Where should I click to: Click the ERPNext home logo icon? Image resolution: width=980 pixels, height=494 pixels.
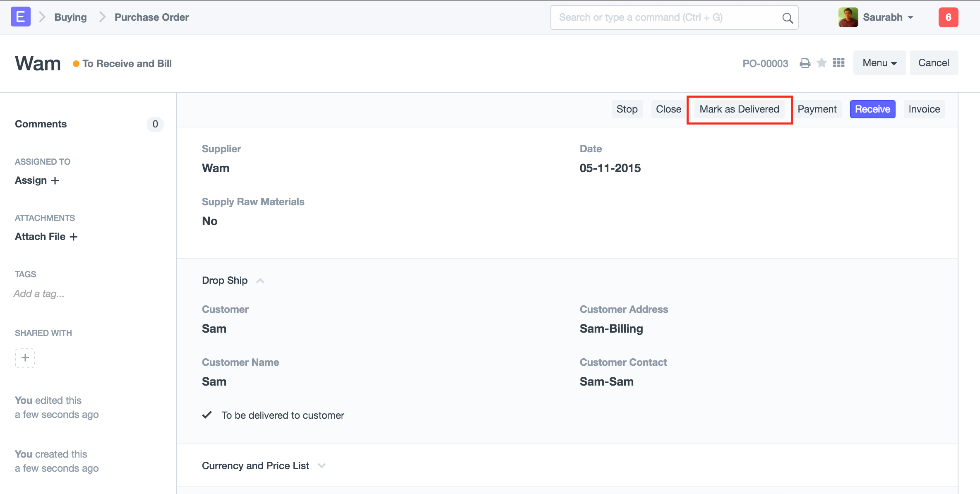[20, 17]
